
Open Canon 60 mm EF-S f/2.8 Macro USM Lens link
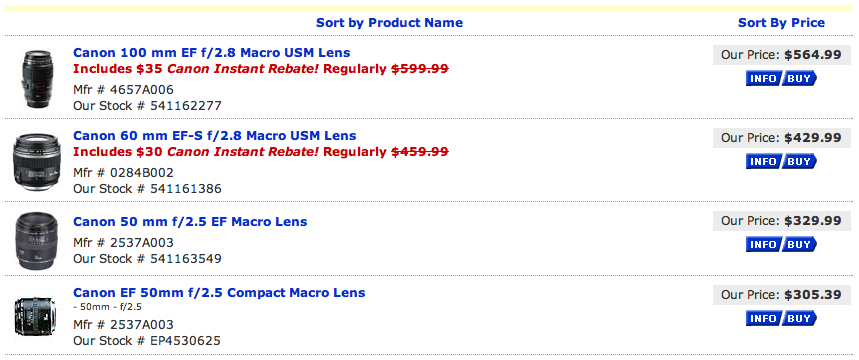pyautogui.click(x=215, y=135)
